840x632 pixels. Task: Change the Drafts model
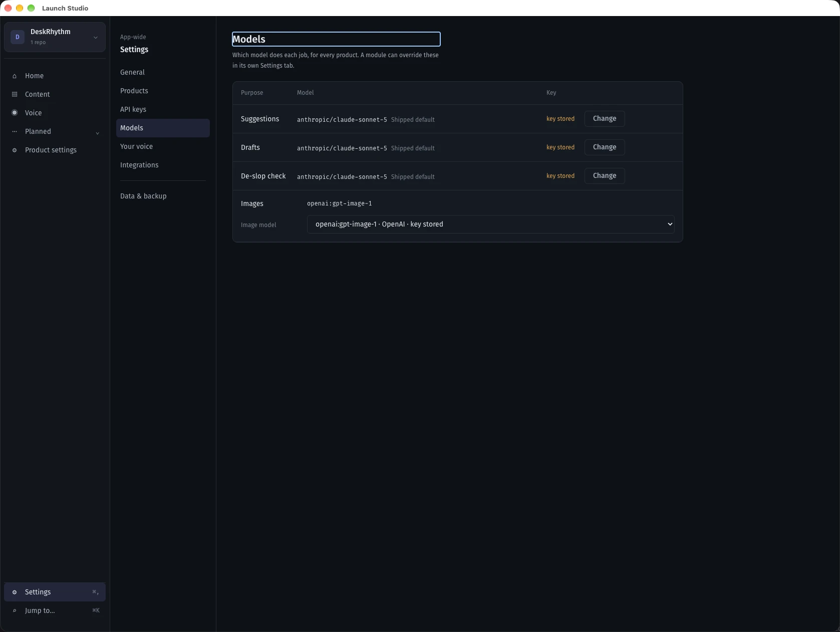pos(605,147)
